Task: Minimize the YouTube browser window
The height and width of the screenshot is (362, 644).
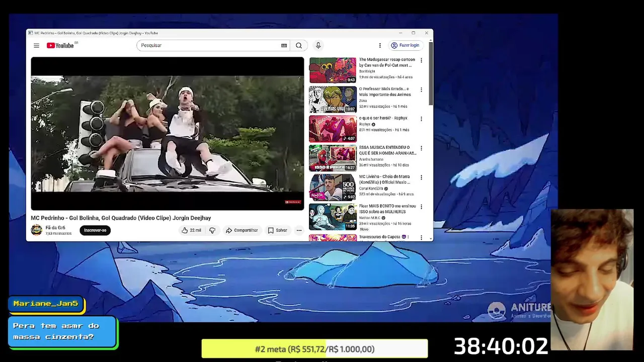Action: tap(400, 33)
